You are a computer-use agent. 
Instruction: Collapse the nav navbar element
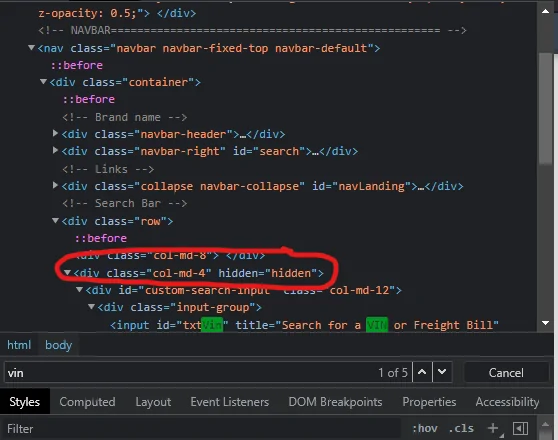tap(31, 47)
